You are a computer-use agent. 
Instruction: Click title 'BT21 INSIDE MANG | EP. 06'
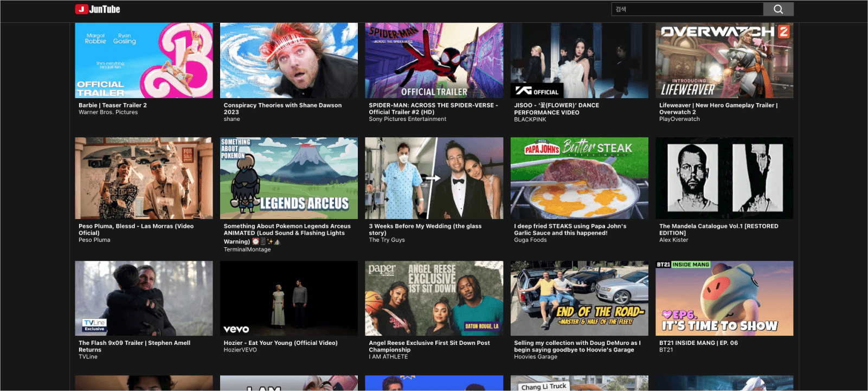[x=698, y=343]
